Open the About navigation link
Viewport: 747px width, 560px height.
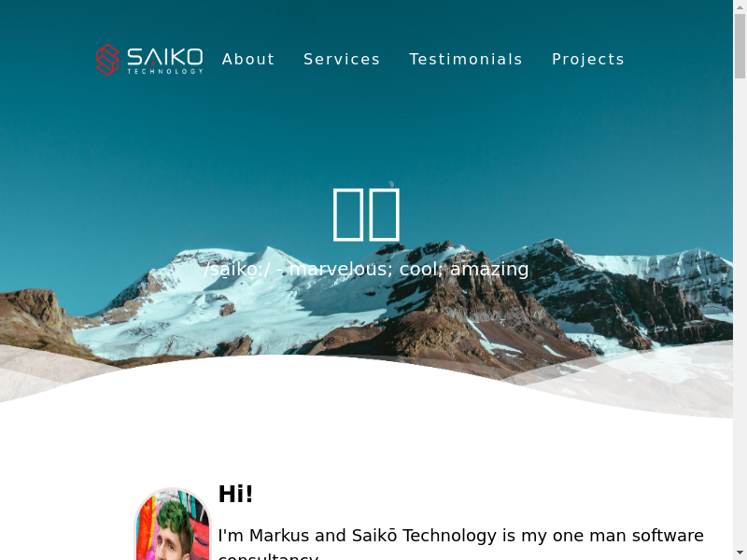pos(248,59)
